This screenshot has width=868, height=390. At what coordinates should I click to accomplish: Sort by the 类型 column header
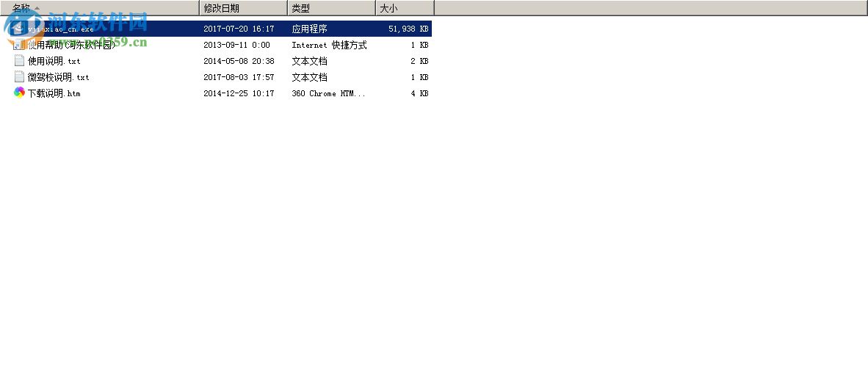pos(332,8)
